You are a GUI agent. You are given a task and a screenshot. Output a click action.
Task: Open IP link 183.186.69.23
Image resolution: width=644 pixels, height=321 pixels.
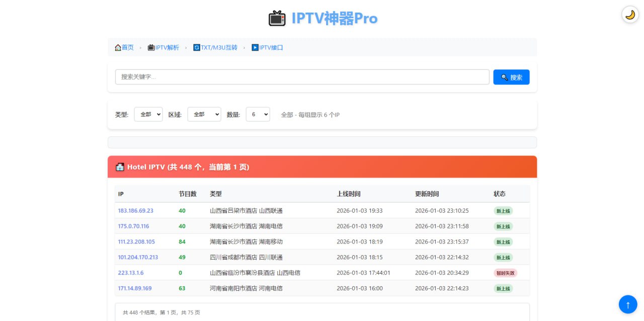click(x=135, y=211)
